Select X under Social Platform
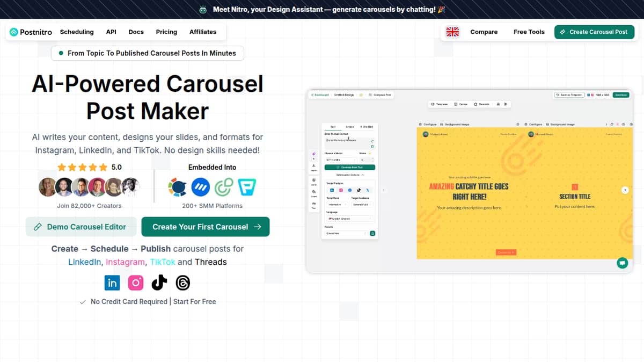This screenshot has width=644, height=362. tap(368, 190)
